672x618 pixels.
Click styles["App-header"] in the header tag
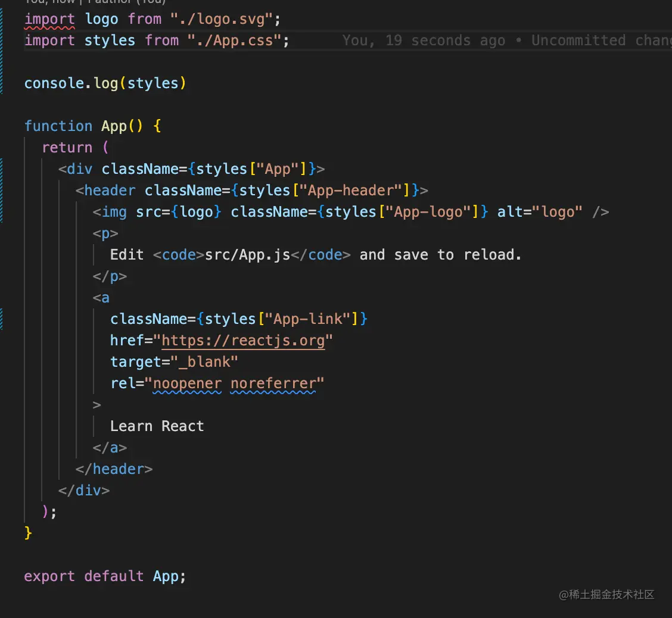tap(325, 190)
